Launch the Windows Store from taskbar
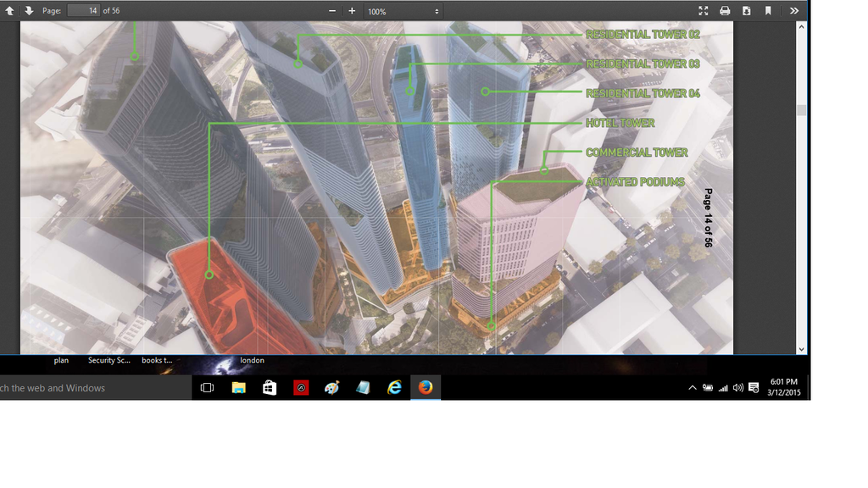Image resolution: width=868 pixels, height=488 pixels. pyautogui.click(x=270, y=388)
